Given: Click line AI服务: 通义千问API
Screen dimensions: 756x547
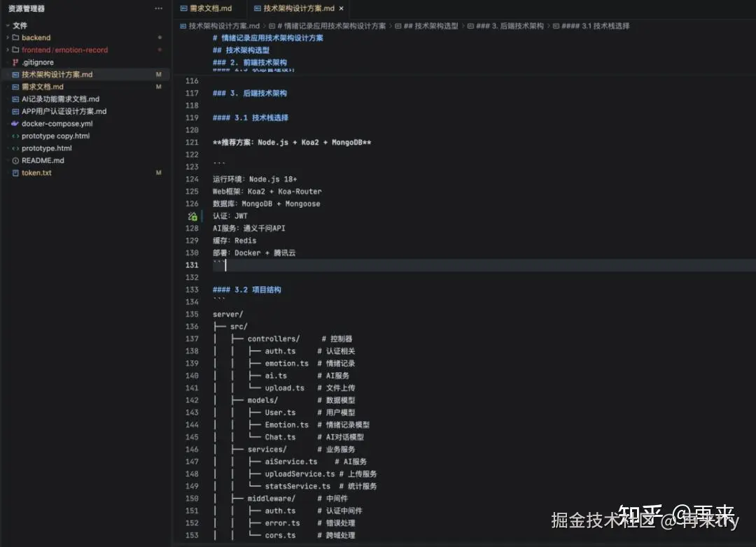Looking at the screenshot, I should tap(248, 229).
